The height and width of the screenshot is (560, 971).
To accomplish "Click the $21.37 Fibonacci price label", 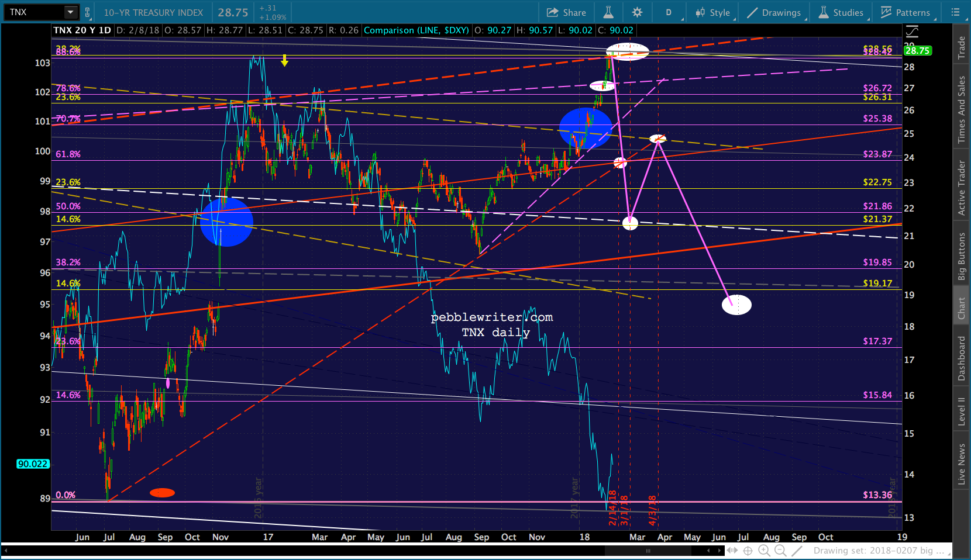I will click(877, 219).
